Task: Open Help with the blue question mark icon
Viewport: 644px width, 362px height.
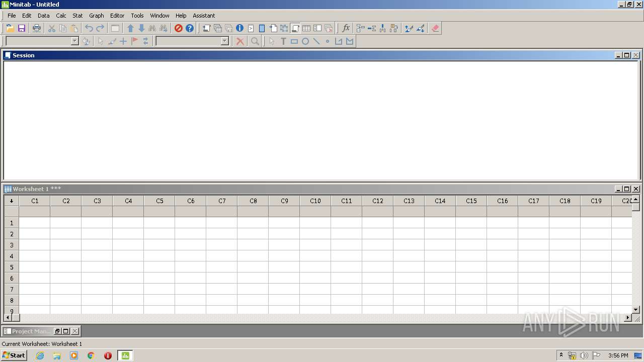Action: click(x=190, y=28)
